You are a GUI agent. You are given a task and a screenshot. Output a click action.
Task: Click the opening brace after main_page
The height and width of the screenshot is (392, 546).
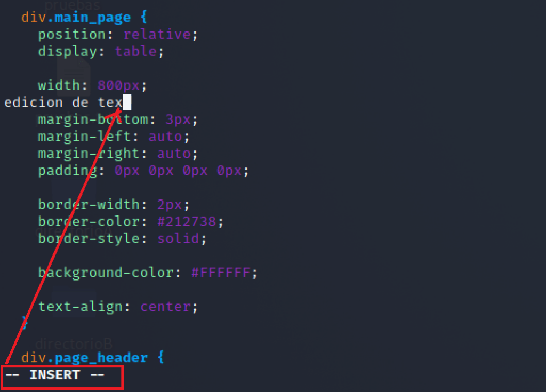tap(144, 17)
